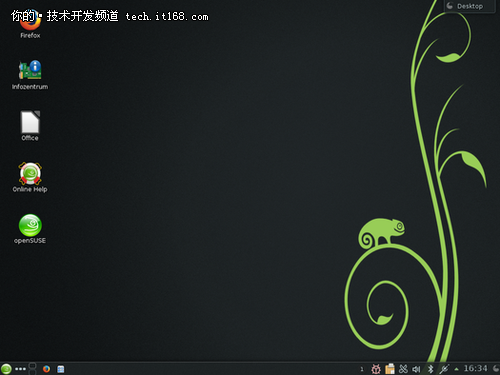Click the info indicator numbered 1 in tray
Screen dimensions: 500x375
point(362,369)
